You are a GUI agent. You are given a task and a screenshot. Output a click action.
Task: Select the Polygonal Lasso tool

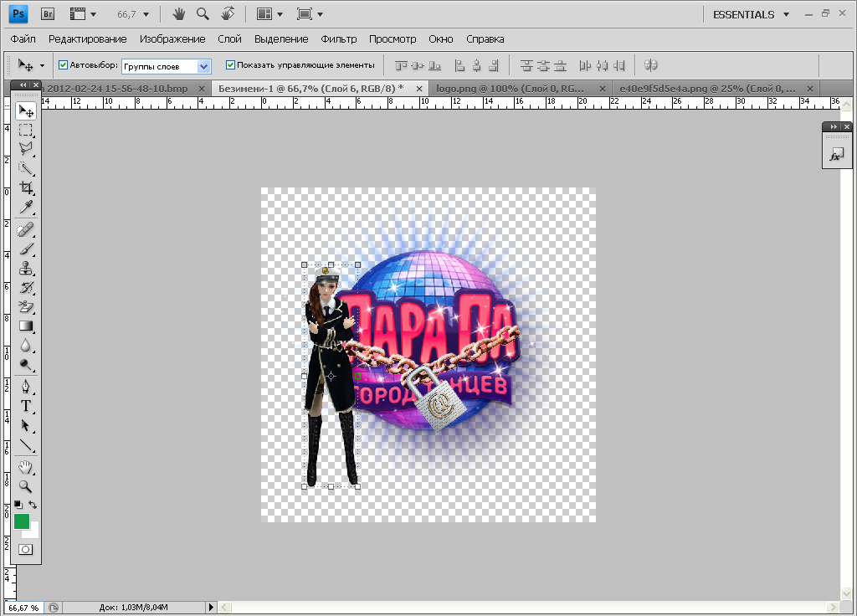pos(26,149)
